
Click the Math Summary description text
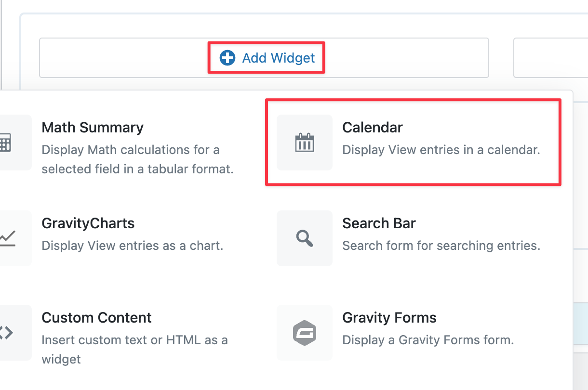pos(137,159)
